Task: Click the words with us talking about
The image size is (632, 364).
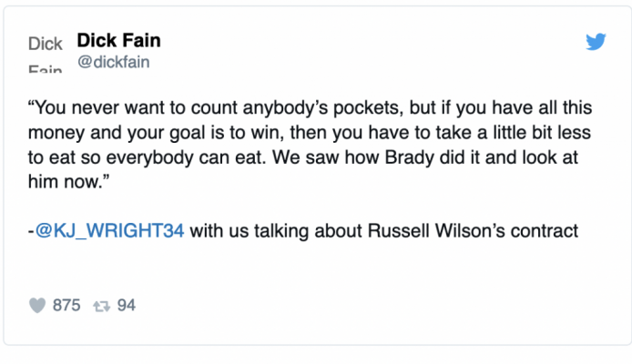Action: click(x=276, y=231)
